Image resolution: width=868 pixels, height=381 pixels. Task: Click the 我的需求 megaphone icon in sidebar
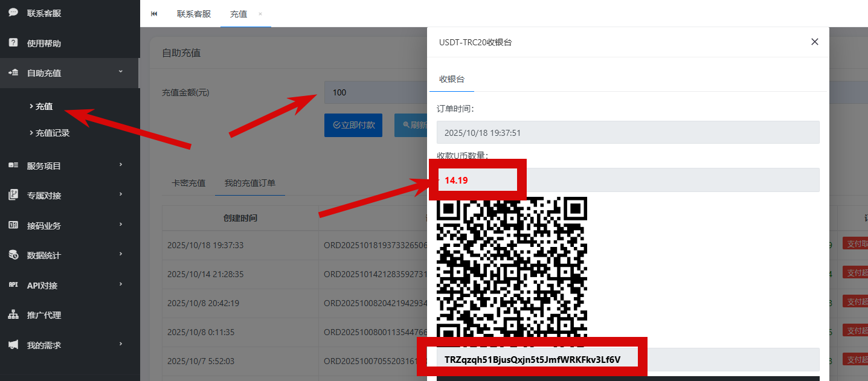[13, 345]
